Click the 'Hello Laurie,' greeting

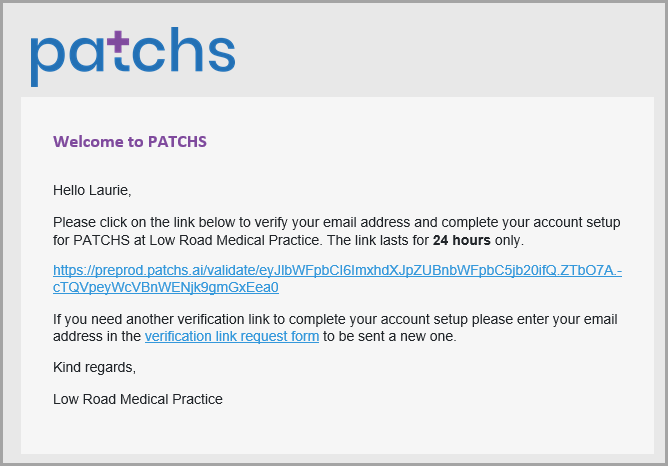pos(92,190)
